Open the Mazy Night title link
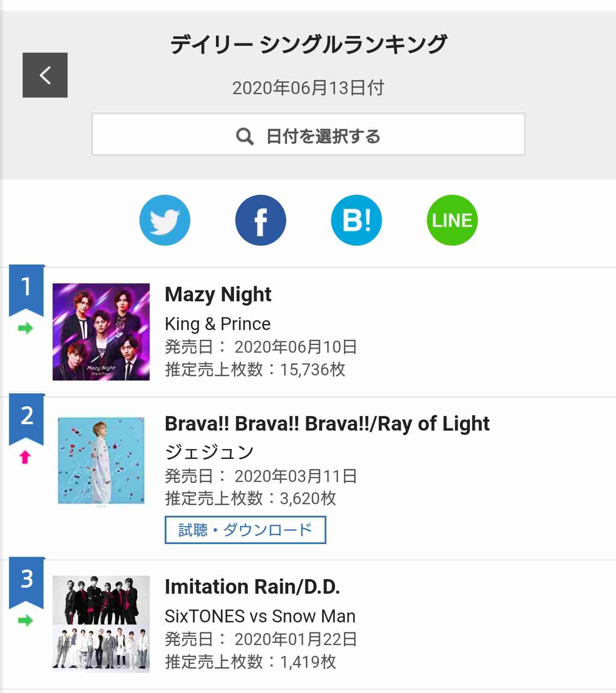 [218, 294]
